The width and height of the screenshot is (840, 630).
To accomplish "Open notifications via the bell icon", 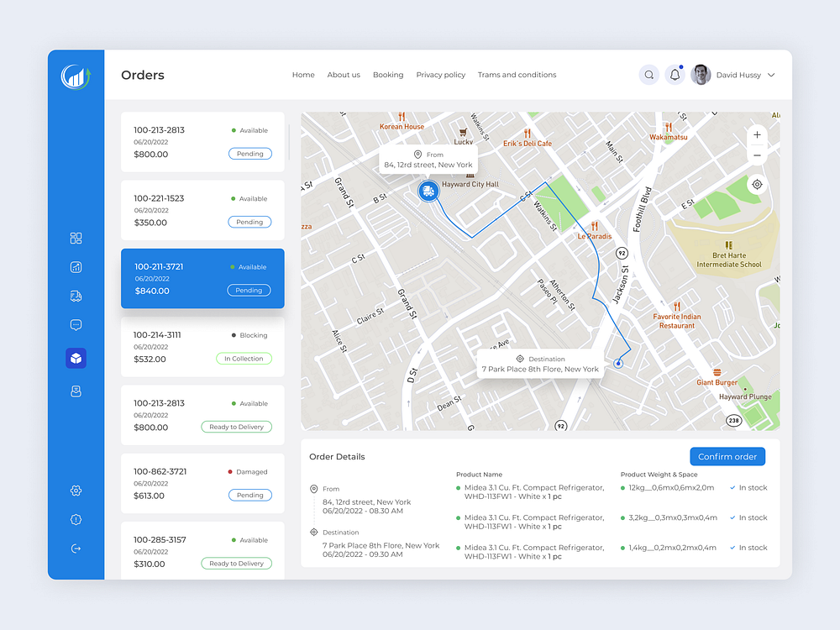I will click(x=675, y=75).
